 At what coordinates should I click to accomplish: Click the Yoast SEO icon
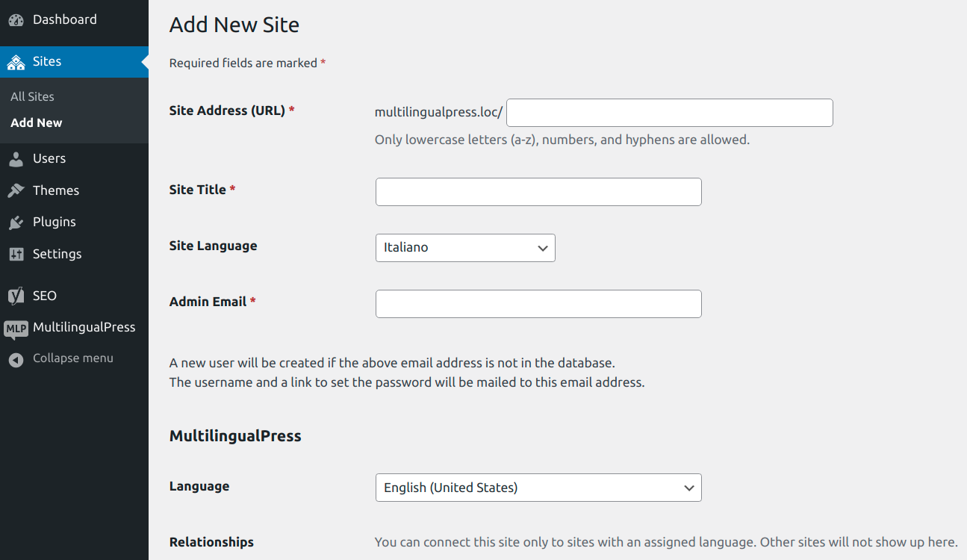(16, 295)
